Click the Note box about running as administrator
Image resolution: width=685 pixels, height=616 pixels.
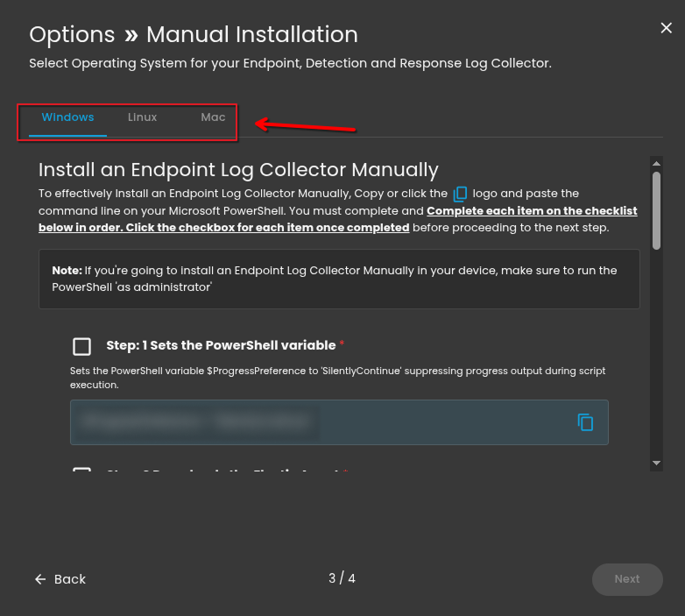coord(339,279)
